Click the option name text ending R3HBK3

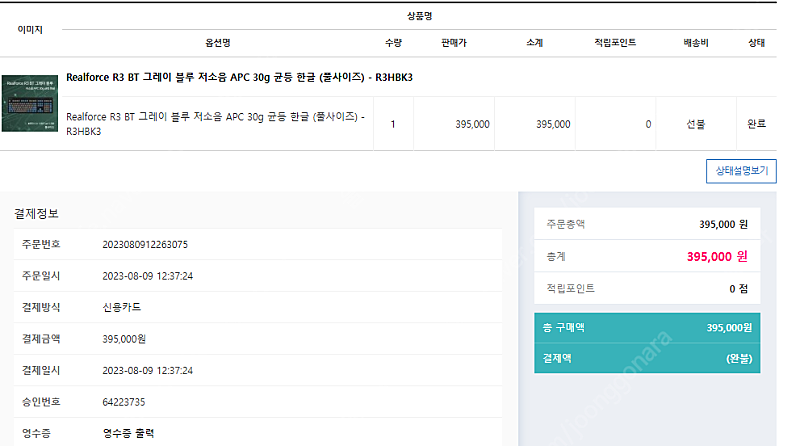[215, 124]
